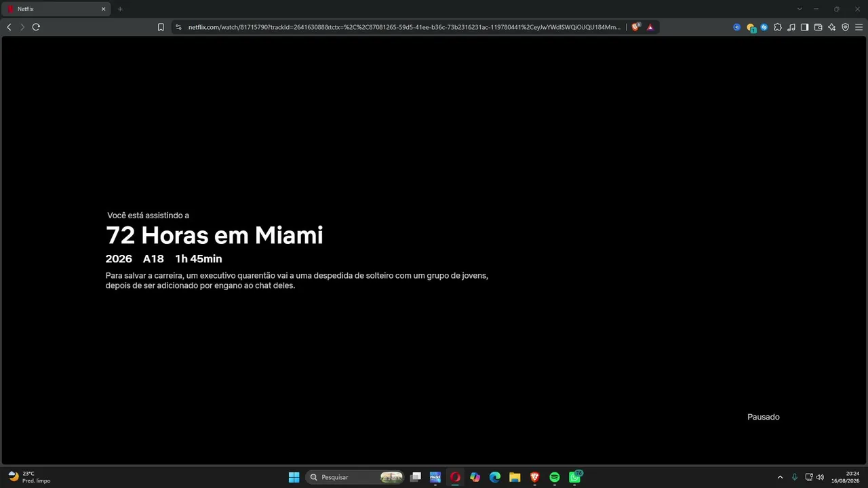This screenshot has width=868, height=488.
Task: Open Brave Shields lion icon
Action: pos(635,27)
